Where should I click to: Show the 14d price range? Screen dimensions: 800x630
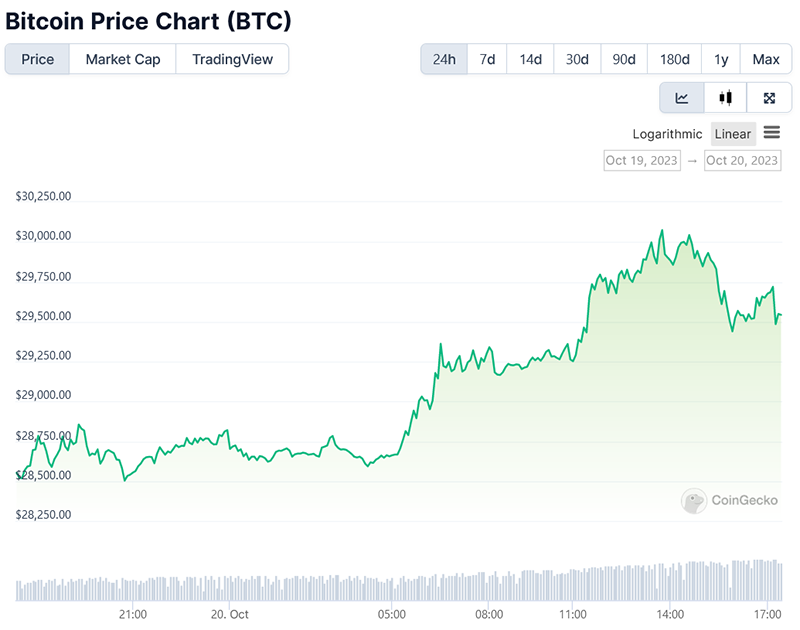coord(530,59)
